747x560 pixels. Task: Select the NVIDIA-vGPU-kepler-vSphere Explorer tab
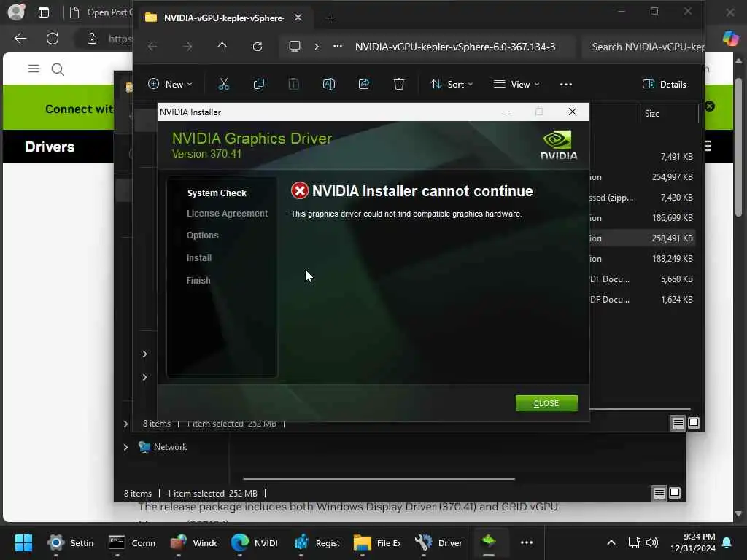223,17
